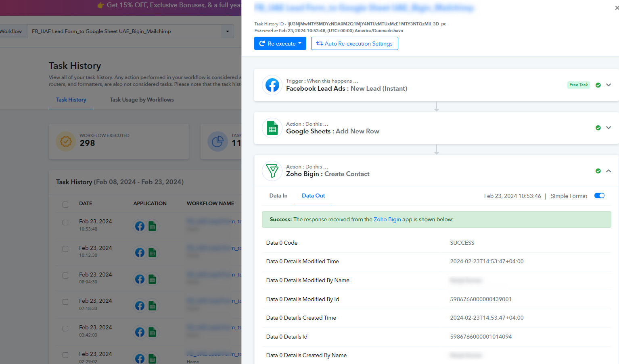Click the Google Sheets icon in 02:29:02 row
619x364 pixels.
point(152,358)
